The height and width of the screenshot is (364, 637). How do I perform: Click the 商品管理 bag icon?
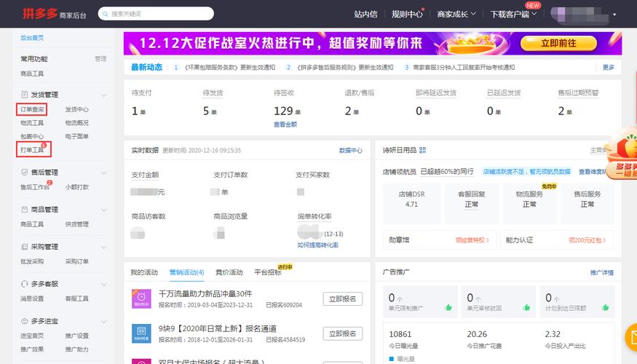pos(24,210)
